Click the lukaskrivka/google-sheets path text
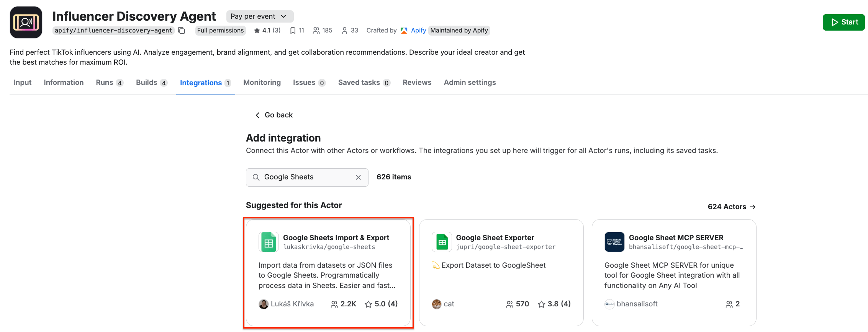 point(329,247)
